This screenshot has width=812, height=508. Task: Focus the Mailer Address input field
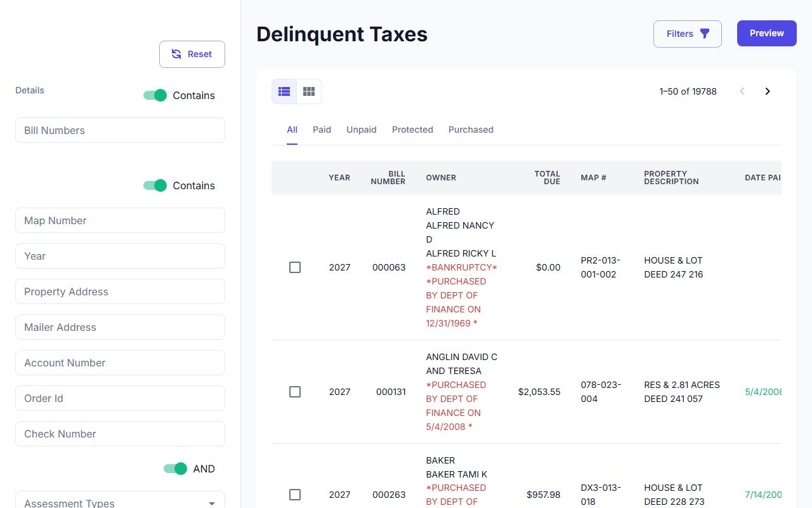tap(120, 327)
